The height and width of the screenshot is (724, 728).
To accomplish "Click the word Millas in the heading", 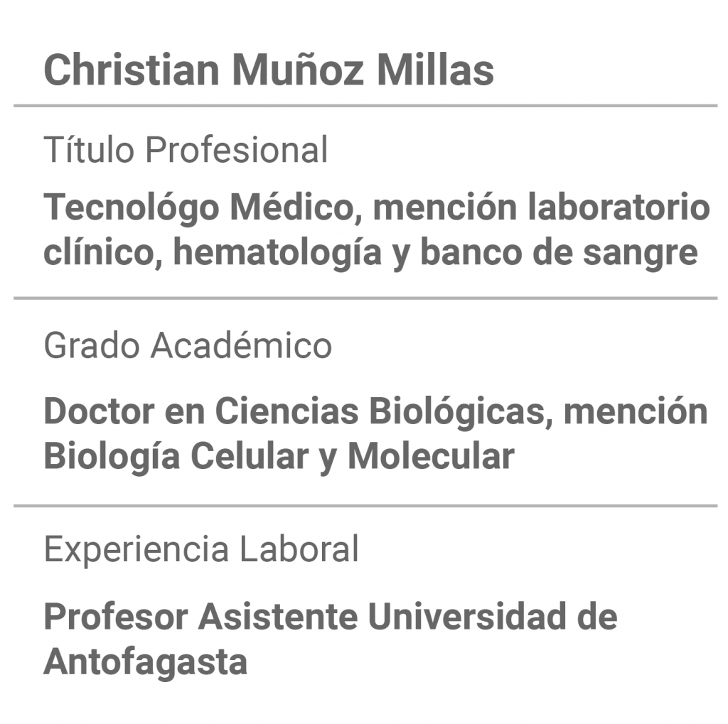I will coord(436,70).
